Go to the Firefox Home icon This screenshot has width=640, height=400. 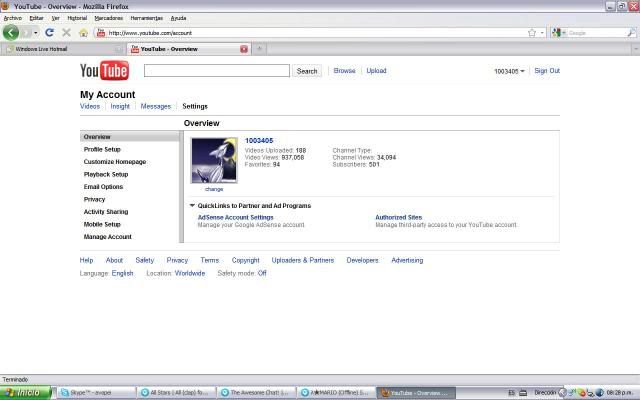click(x=83, y=32)
